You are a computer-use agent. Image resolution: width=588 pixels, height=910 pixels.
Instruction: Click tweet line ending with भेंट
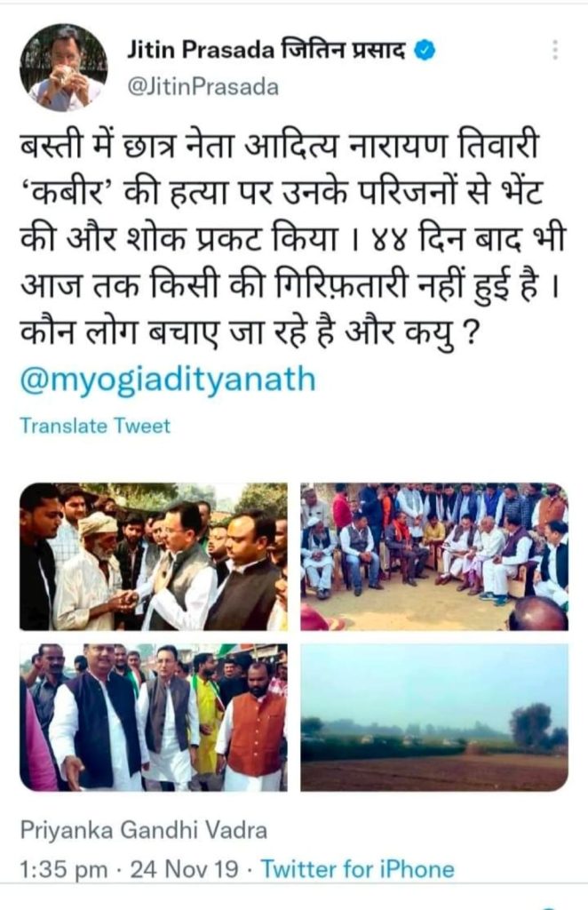[x=282, y=193]
